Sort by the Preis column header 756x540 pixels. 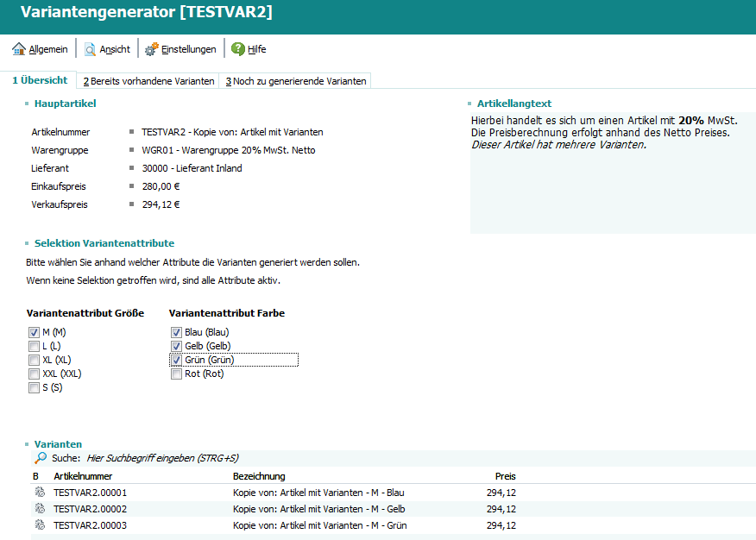point(505,476)
